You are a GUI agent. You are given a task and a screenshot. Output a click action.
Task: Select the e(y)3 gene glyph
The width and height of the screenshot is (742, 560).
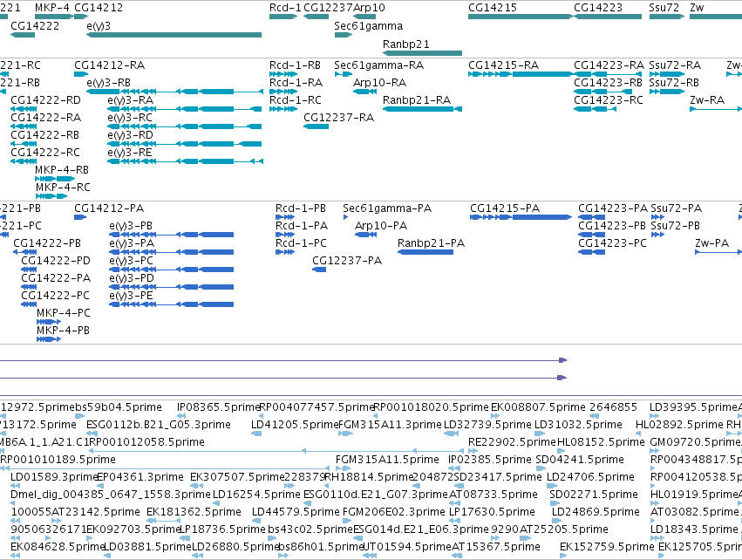pyautogui.click(x=174, y=35)
